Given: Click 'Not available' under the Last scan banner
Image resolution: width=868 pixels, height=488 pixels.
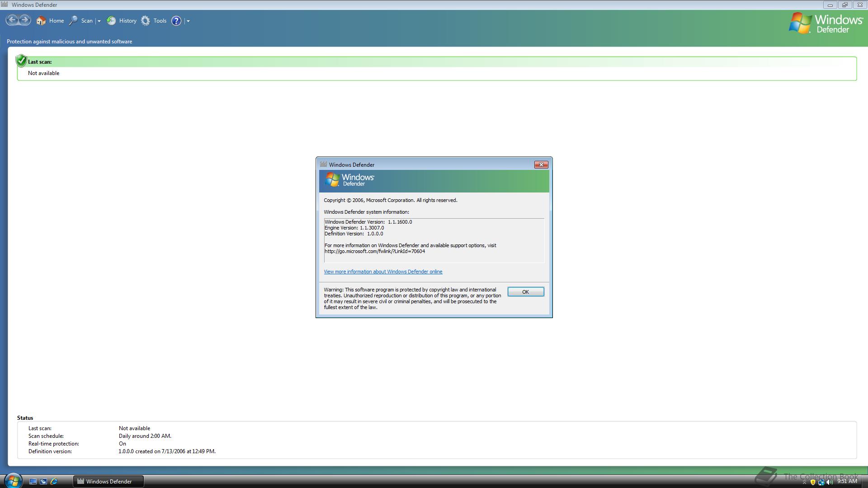Looking at the screenshot, I should tap(43, 73).
